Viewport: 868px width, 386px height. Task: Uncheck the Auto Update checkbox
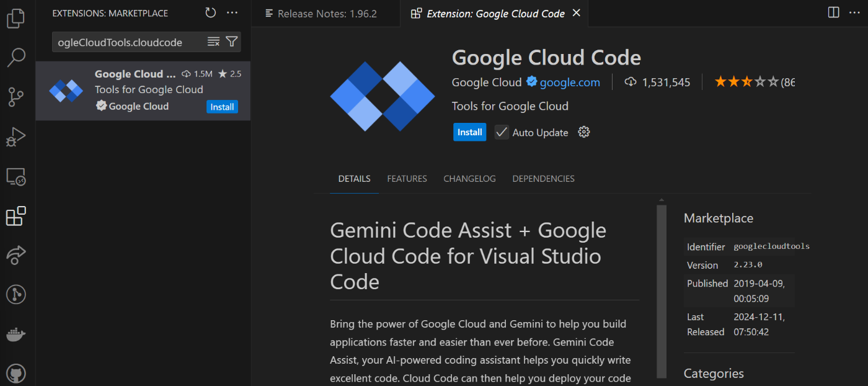pos(501,132)
